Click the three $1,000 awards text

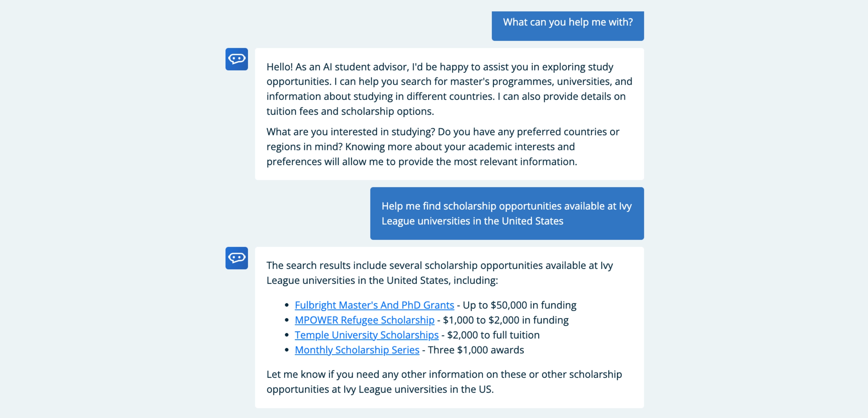pyautogui.click(x=475, y=350)
